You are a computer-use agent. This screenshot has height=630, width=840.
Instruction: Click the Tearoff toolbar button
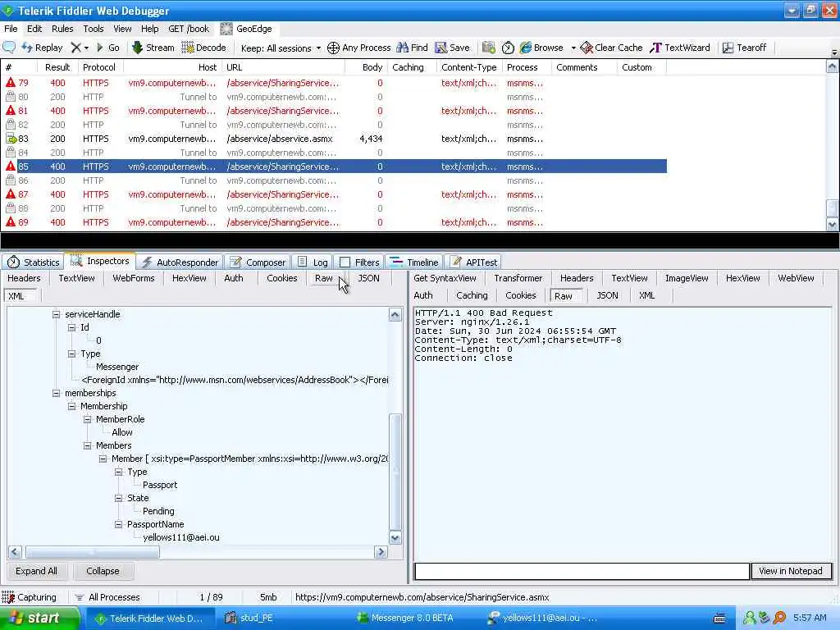tap(744, 48)
